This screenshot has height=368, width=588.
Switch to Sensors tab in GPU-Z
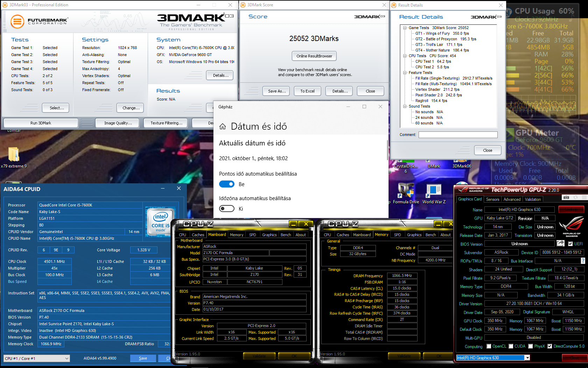(492, 199)
